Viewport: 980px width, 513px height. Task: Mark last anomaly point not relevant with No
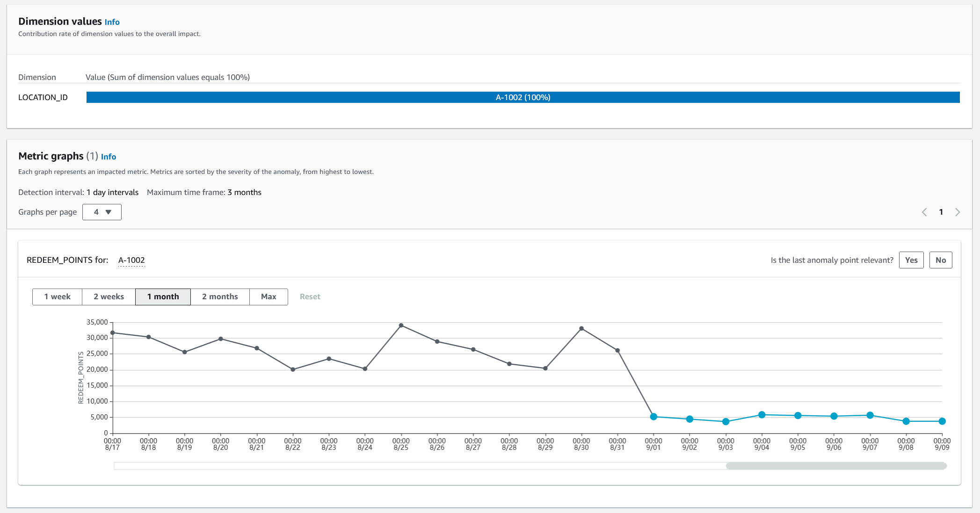click(x=940, y=260)
